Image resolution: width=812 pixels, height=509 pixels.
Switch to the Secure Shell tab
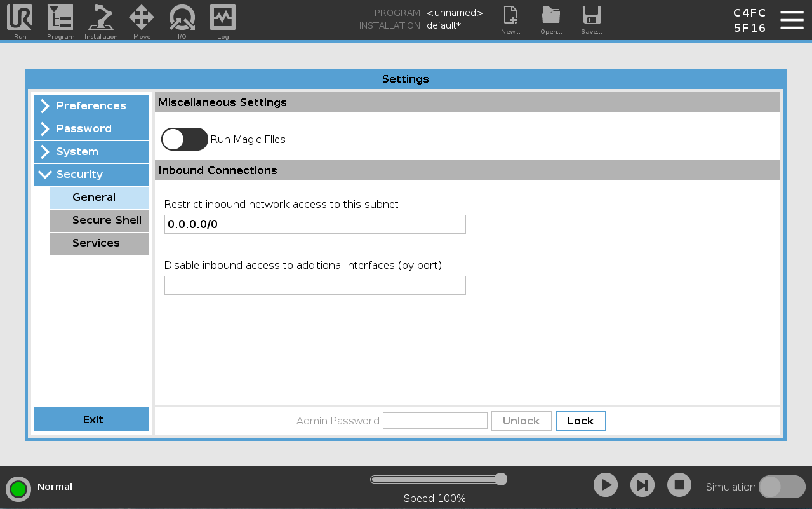point(106,220)
